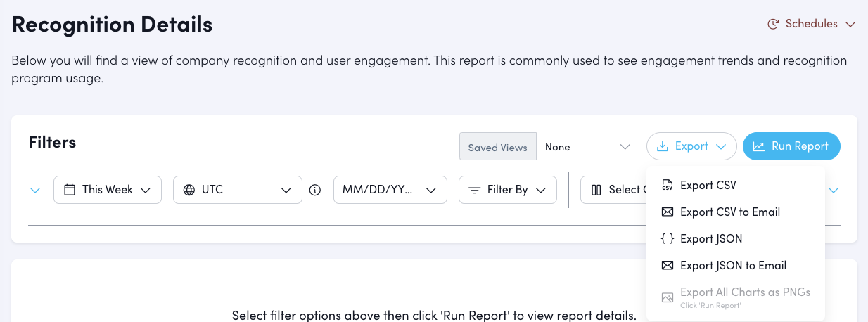Viewport: 868px width, 322px height.
Task: Click the Run Report button
Action: [x=791, y=146]
